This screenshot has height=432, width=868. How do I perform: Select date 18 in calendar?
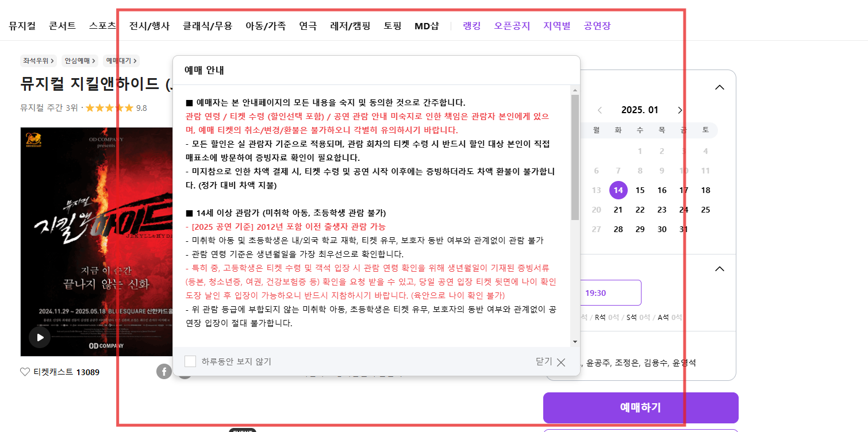pos(706,190)
